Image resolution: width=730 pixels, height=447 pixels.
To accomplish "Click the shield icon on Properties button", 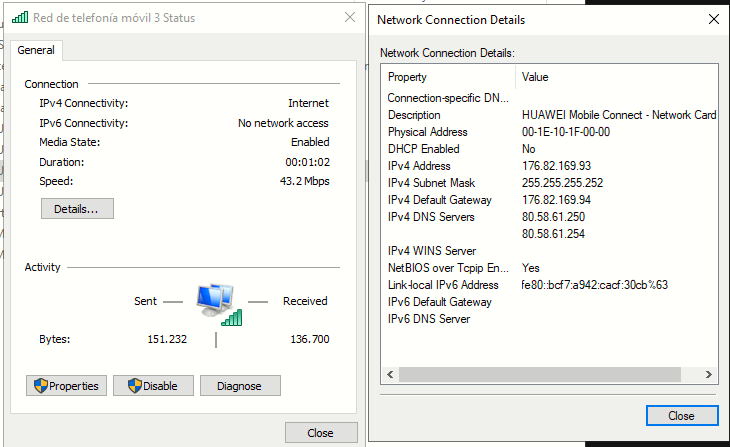I will 41,386.
